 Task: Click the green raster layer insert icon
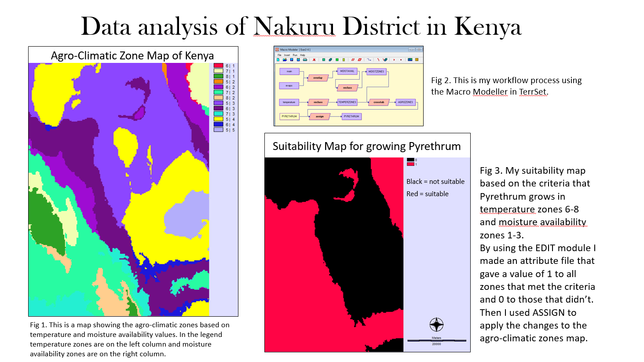(324, 59)
